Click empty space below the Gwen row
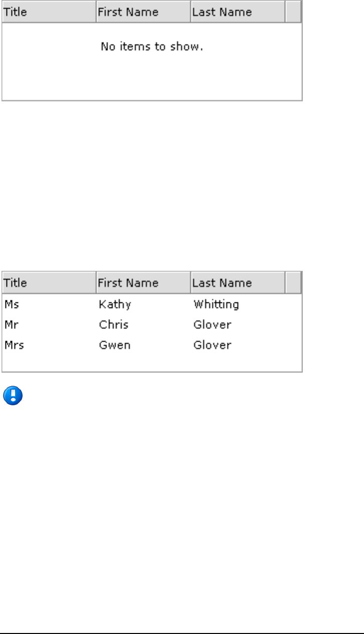The image size is (364, 634). (150, 363)
